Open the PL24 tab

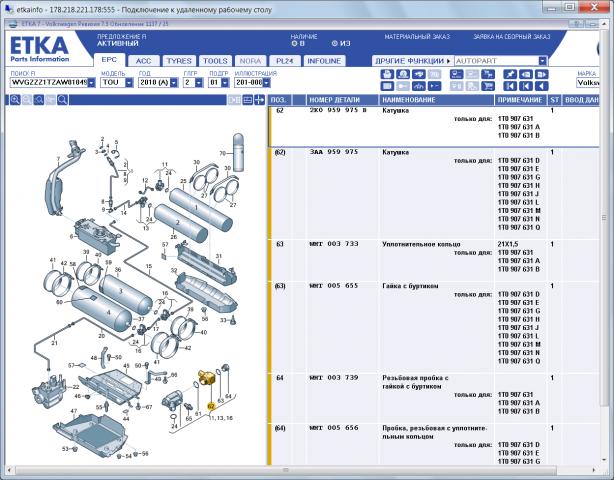coord(285,61)
